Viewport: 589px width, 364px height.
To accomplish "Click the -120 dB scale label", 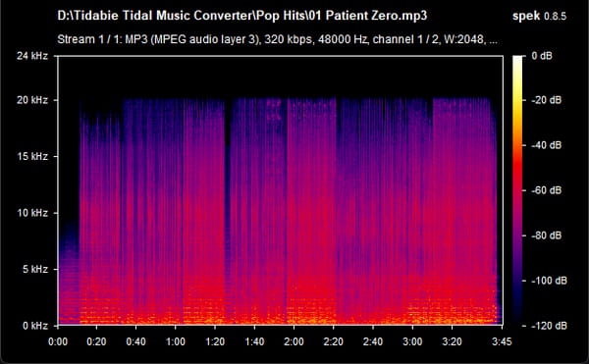I will (x=549, y=326).
